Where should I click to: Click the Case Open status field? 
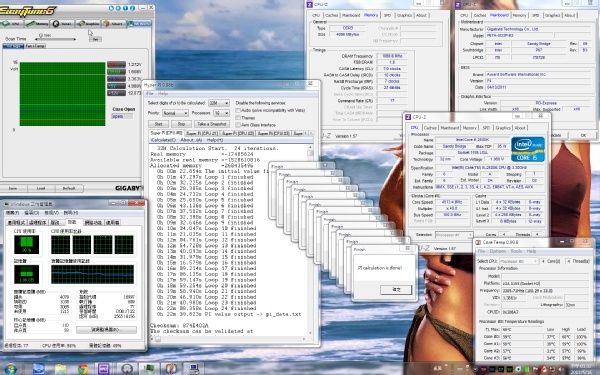pyautogui.click(x=122, y=116)
